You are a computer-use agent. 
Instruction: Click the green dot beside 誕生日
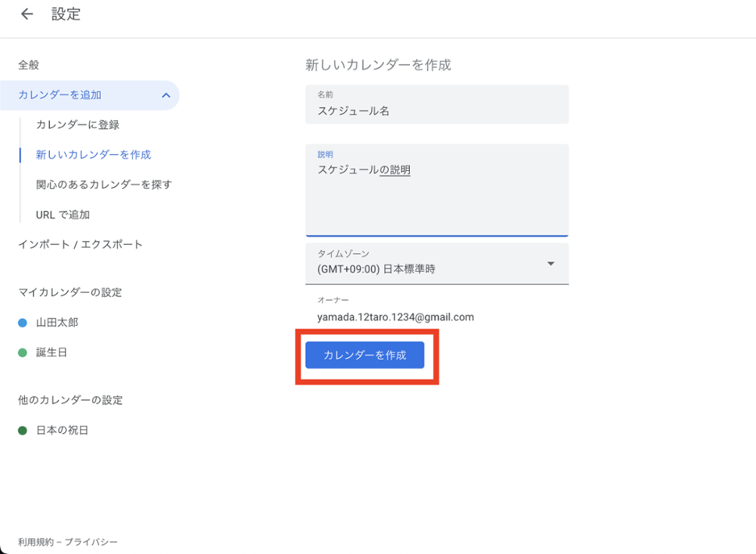tap(23, 353)
